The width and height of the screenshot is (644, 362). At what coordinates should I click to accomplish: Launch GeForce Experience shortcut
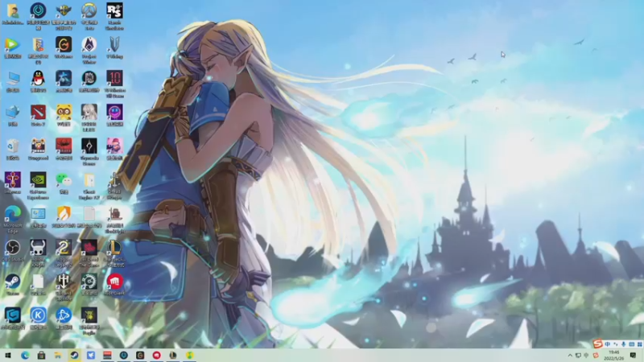[38, 179]
